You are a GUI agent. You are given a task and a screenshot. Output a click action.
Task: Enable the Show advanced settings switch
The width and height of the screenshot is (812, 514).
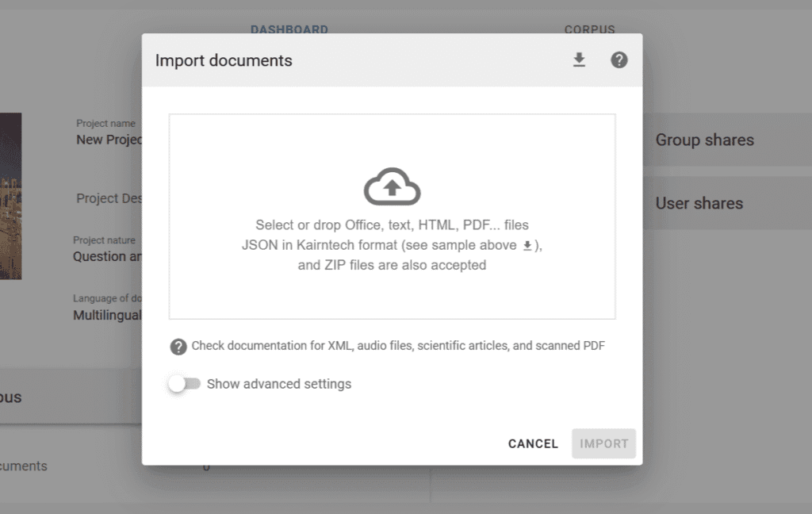(x=185, y=384)
